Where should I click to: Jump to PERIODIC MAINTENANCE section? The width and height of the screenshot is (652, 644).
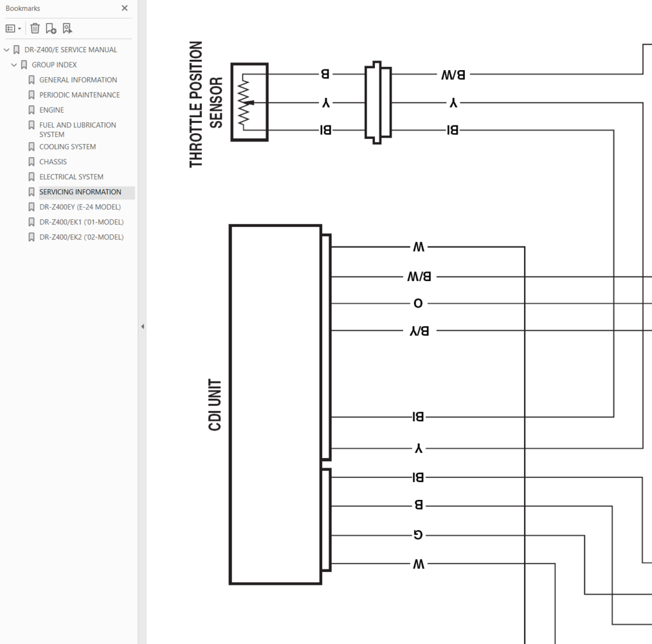[80, 95]
